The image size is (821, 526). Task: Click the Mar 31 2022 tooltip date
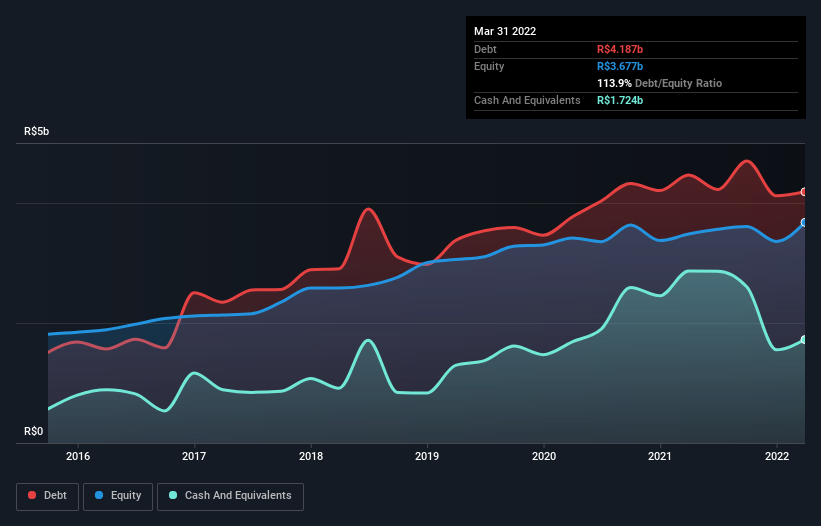point(505,31)
